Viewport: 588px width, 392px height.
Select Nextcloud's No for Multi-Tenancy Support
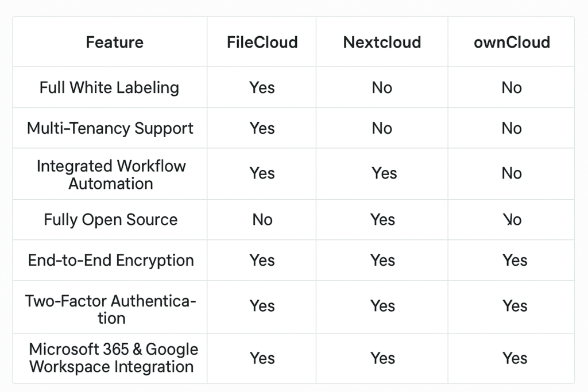point(382,128)
